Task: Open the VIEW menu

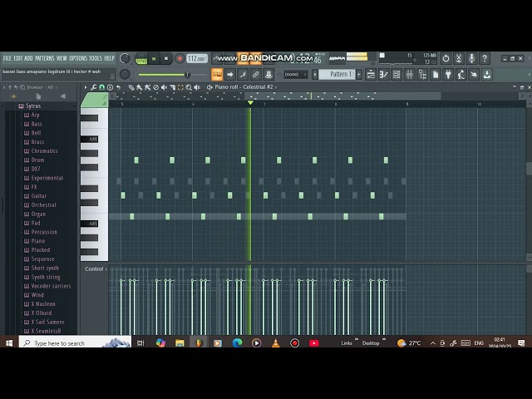Action: coord(62,58)
